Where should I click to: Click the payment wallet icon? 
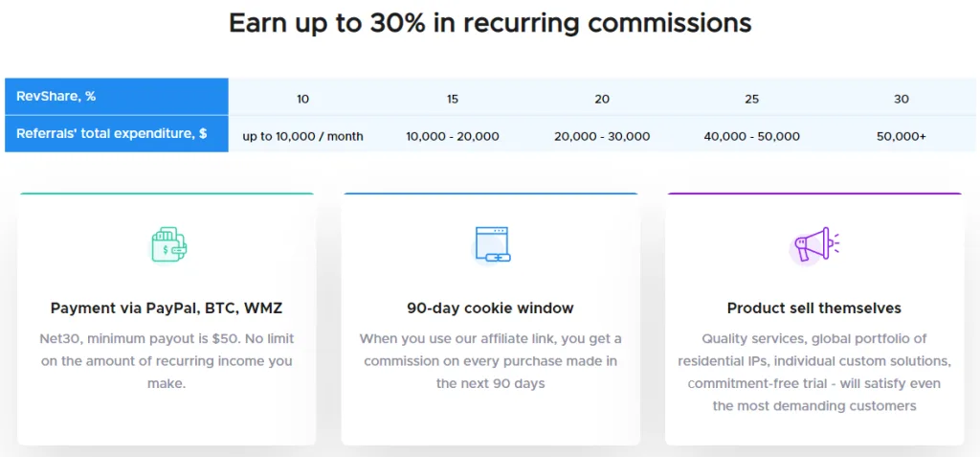click(168, 245)
